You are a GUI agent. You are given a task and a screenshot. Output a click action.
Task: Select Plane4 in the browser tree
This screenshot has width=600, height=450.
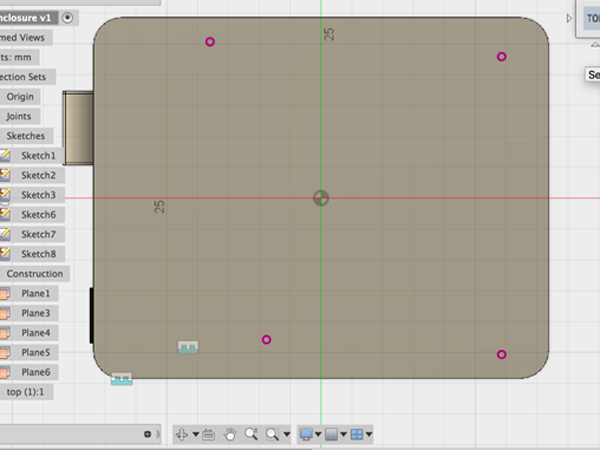click(x=36, y=333)
